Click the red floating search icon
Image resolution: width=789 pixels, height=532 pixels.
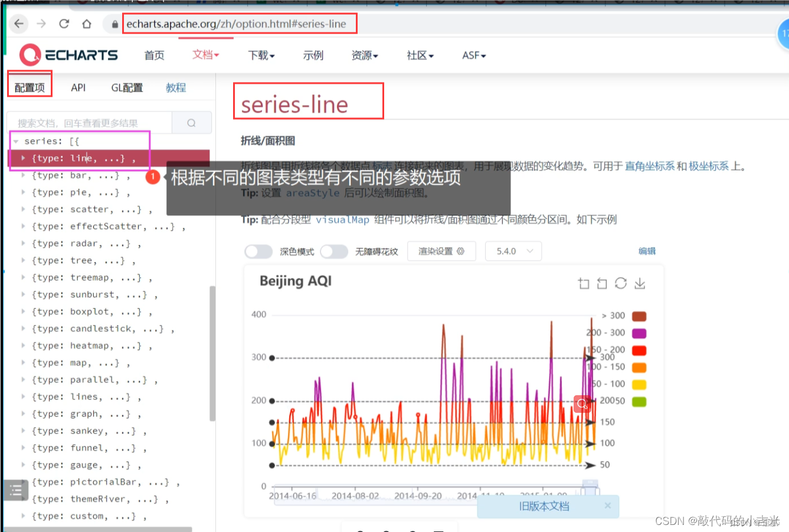pyautogui.click(x=582, y=404)
